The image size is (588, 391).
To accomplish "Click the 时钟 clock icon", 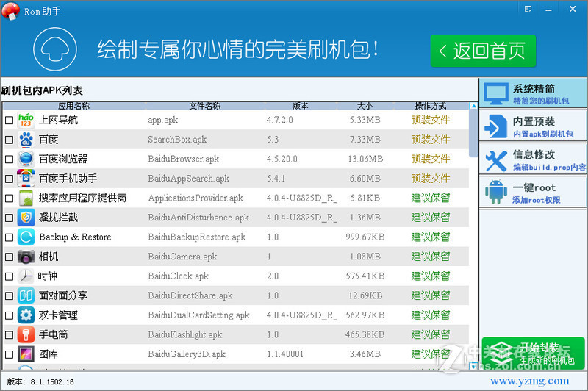I will [x=26, y=276].
